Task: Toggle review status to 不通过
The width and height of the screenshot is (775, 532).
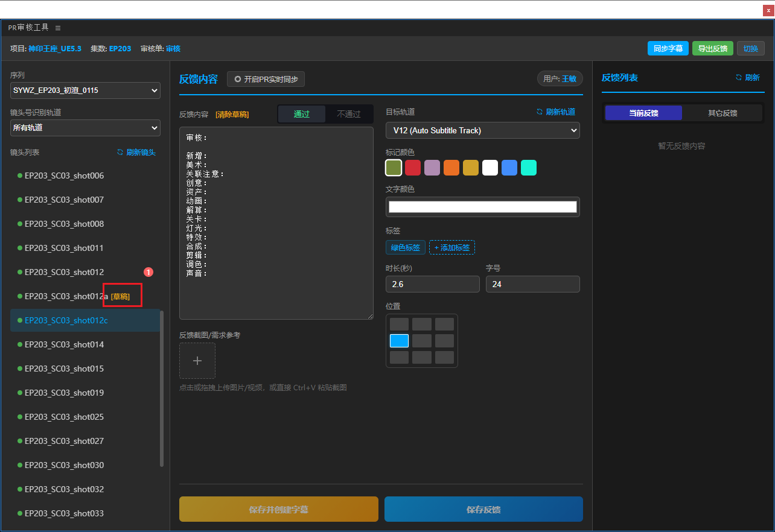Action: pos(348,114)
